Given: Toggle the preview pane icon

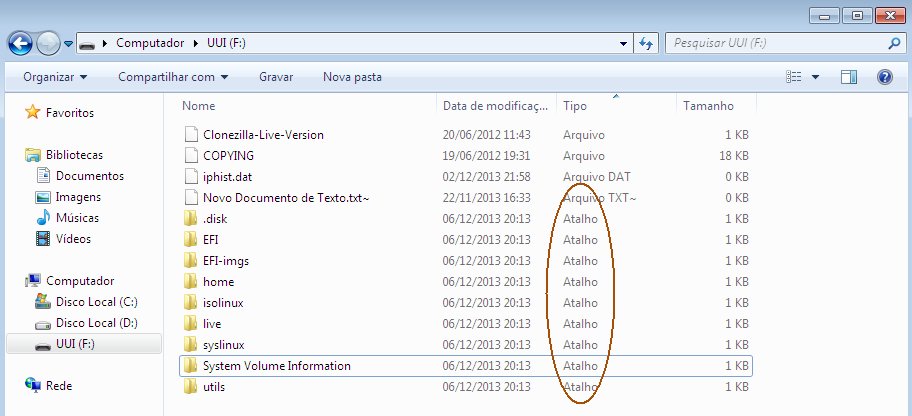Looking at the screenshot, I should (849, 77).
